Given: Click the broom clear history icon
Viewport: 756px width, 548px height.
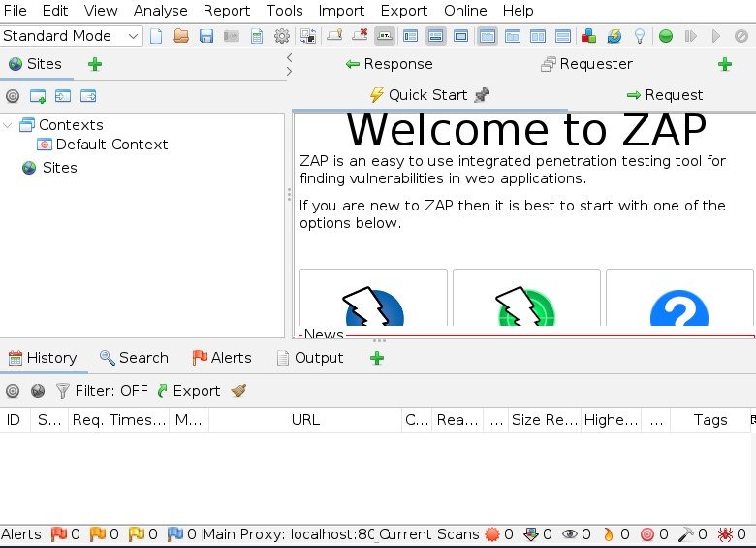Looking at the screenshot, I should pos(238,391).
